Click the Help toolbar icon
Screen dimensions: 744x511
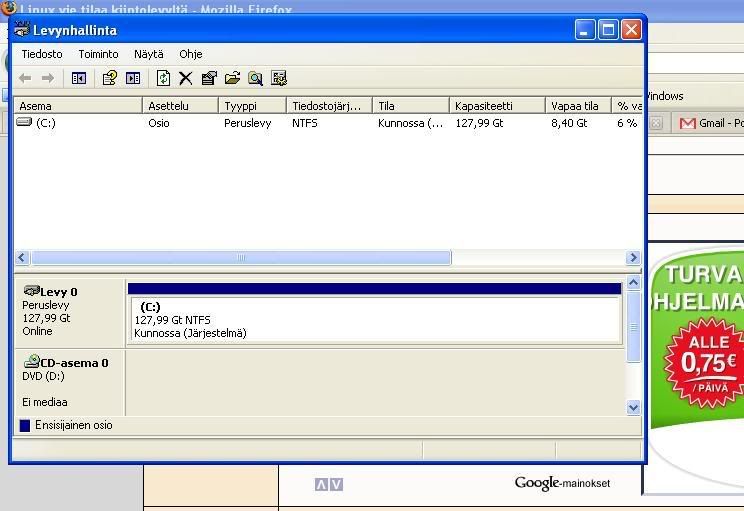[110, 78]
